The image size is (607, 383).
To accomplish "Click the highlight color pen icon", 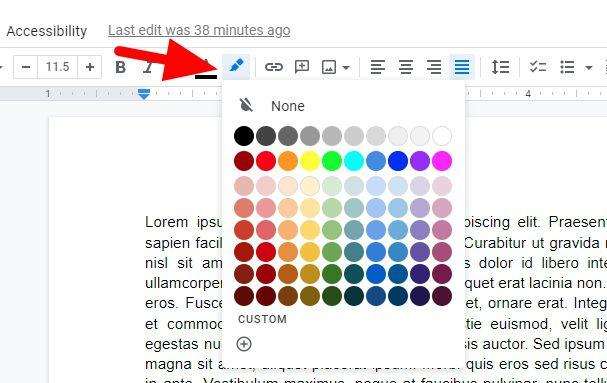I will pyautogui.click(x=237, y=67).
